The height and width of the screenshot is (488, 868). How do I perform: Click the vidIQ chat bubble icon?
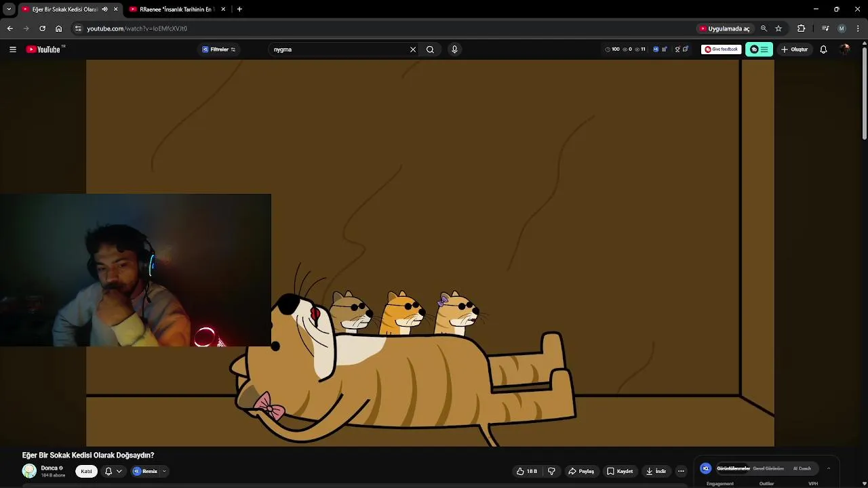(686, 49)
